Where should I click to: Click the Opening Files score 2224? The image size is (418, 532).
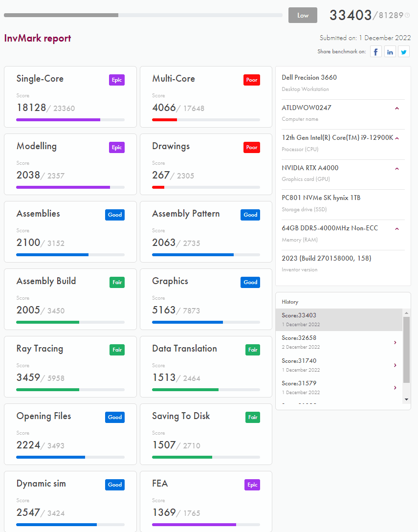28,445
